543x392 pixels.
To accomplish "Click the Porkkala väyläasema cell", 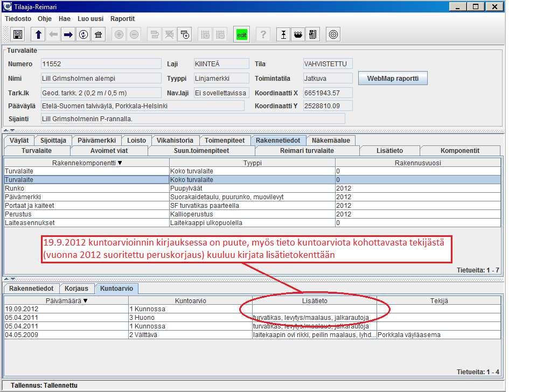I will tap(438, 335).
